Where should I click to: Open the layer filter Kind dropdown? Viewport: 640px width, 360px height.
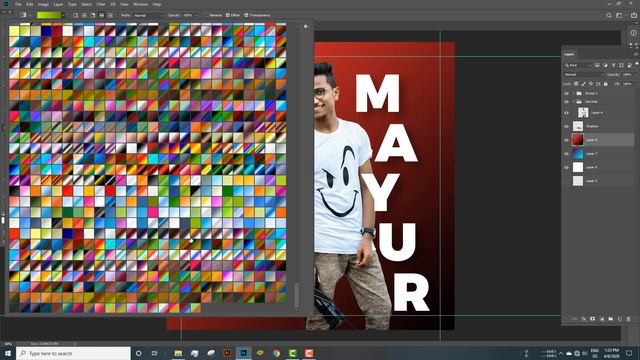tap(577, 65)
